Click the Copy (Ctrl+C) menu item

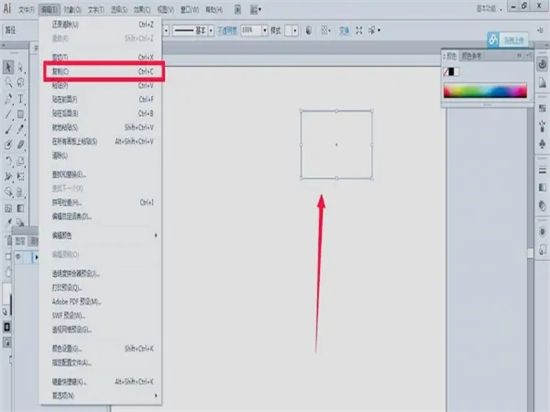(103, 72)
